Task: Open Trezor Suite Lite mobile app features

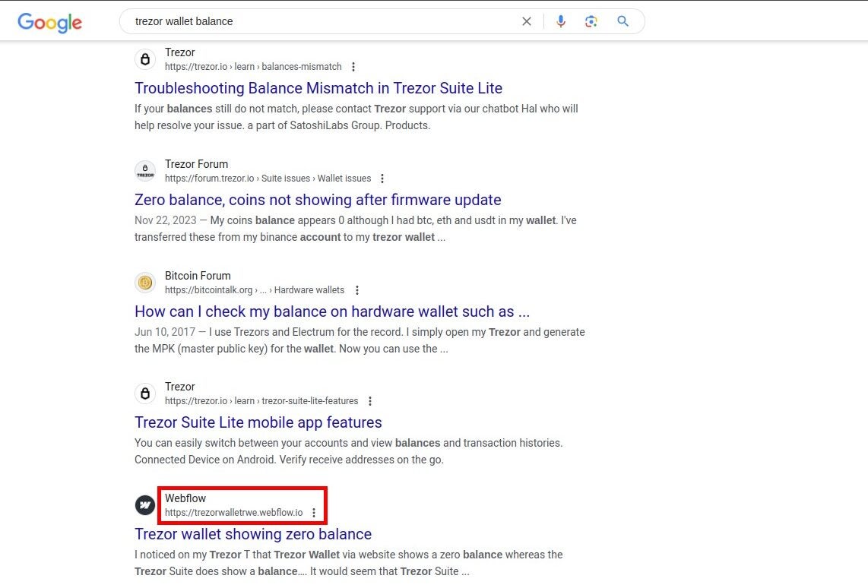Action: [258, 422]
